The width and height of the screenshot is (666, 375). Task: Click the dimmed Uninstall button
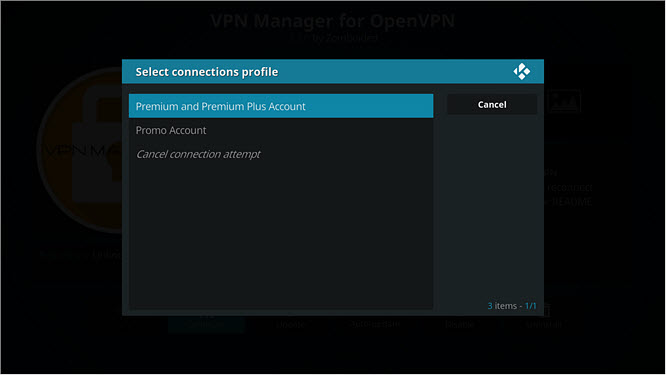click(x=544, y=324)
